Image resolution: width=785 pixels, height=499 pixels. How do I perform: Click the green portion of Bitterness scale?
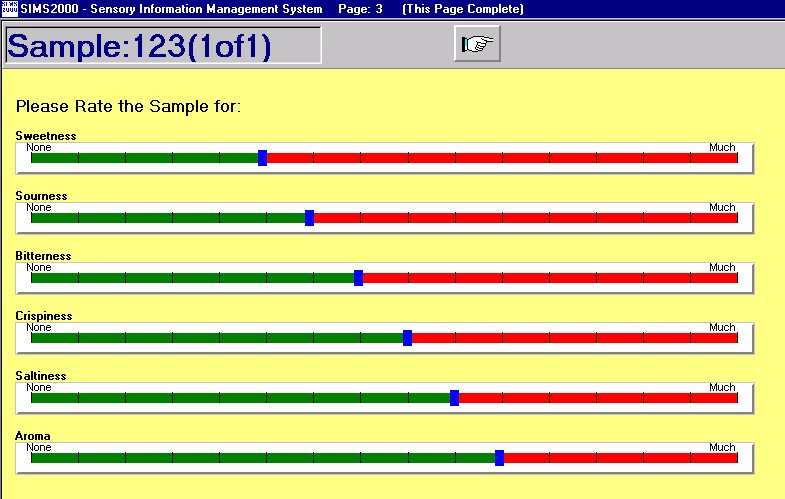point(190,278)
